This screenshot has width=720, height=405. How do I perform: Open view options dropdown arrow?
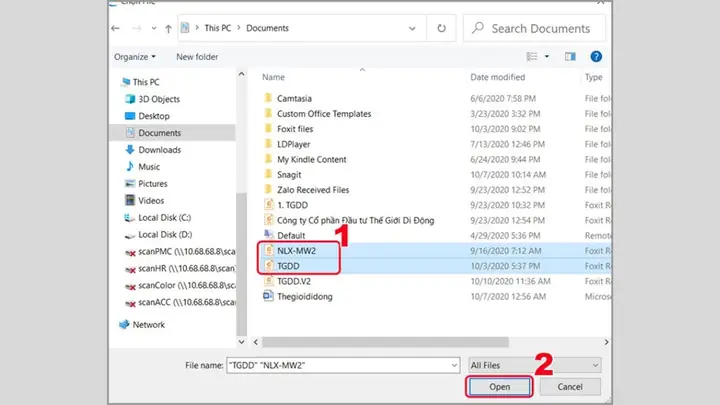coord(546,56)
